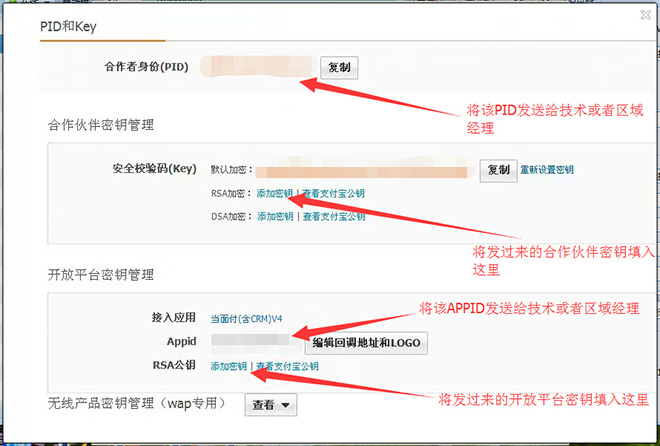
Task: Click the 无线产品密钥管理（wap专用） label
Action: pos(137,404)
